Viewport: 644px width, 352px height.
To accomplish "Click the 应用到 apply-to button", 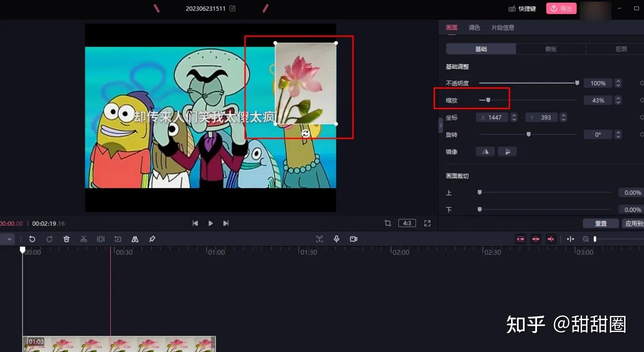I will point(633,223).
